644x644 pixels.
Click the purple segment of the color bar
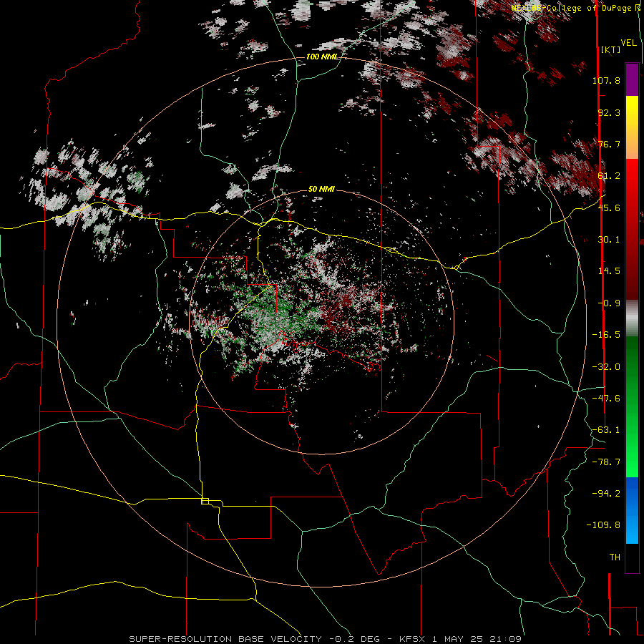point(632,79)
